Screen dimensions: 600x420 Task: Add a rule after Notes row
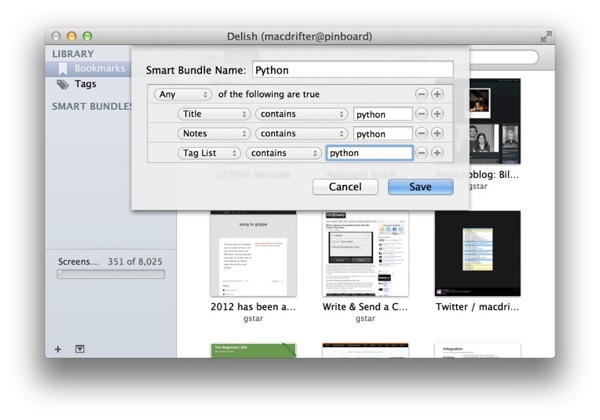point(437,133)
